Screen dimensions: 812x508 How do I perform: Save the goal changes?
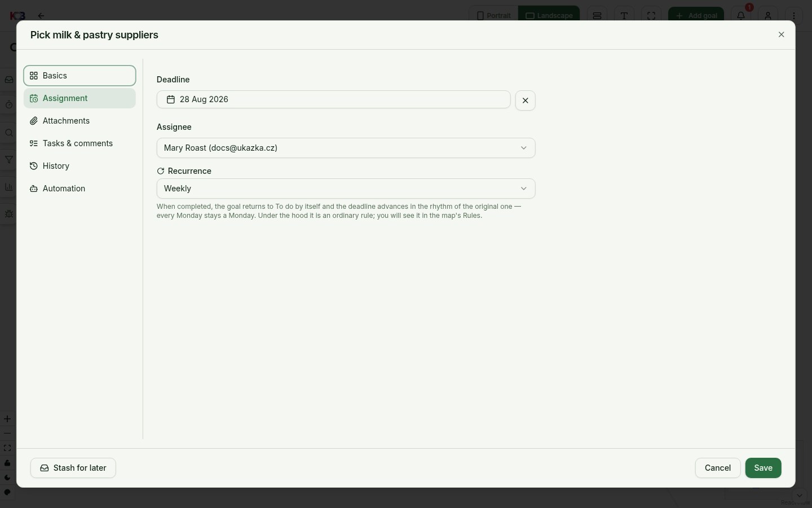[x=763, y=468]
